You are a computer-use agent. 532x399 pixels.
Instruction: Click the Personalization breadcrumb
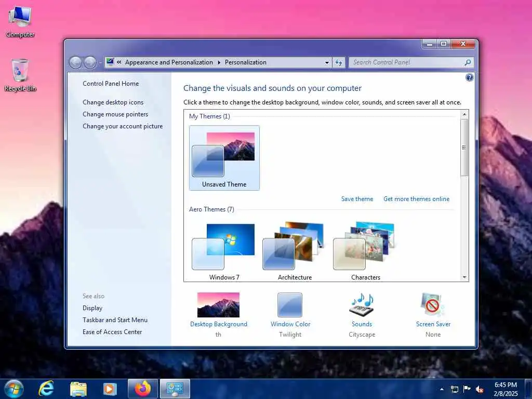[x=245, y=62]
